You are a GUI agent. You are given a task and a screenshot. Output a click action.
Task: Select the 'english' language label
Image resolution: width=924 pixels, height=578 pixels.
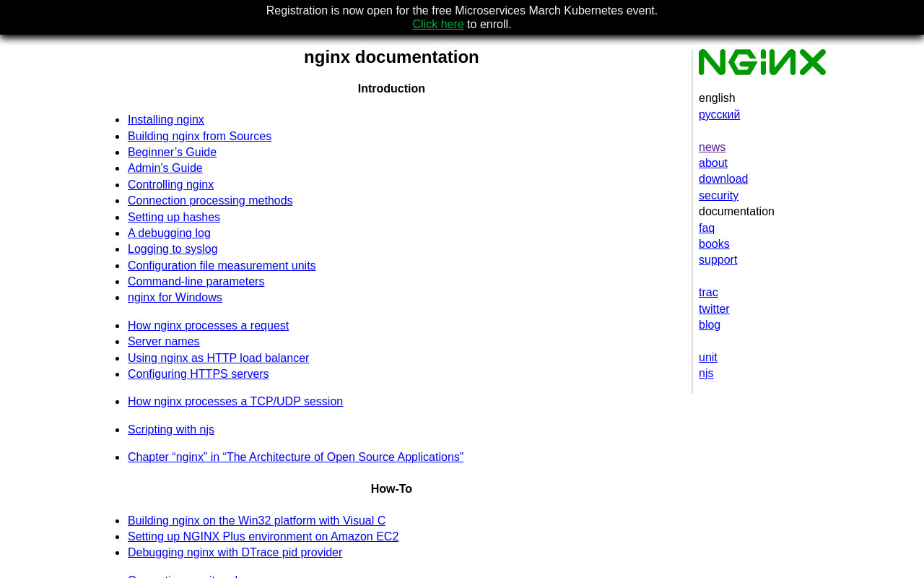(x=717, y=98)
